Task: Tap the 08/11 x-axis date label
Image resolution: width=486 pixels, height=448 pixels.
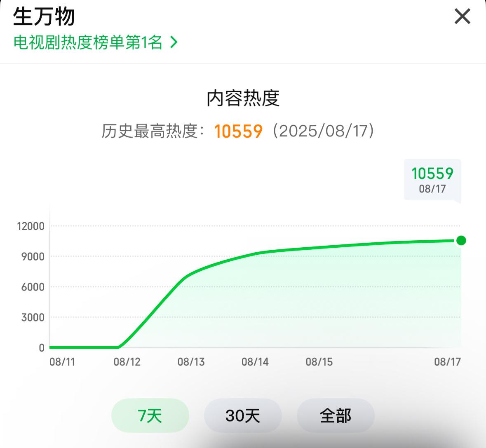Action: tap(62, 362)
